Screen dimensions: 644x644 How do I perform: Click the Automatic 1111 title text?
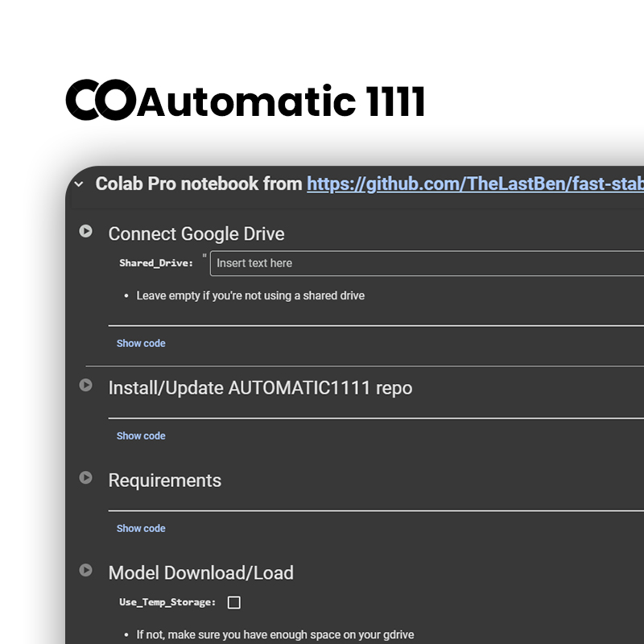coord(281,101)
